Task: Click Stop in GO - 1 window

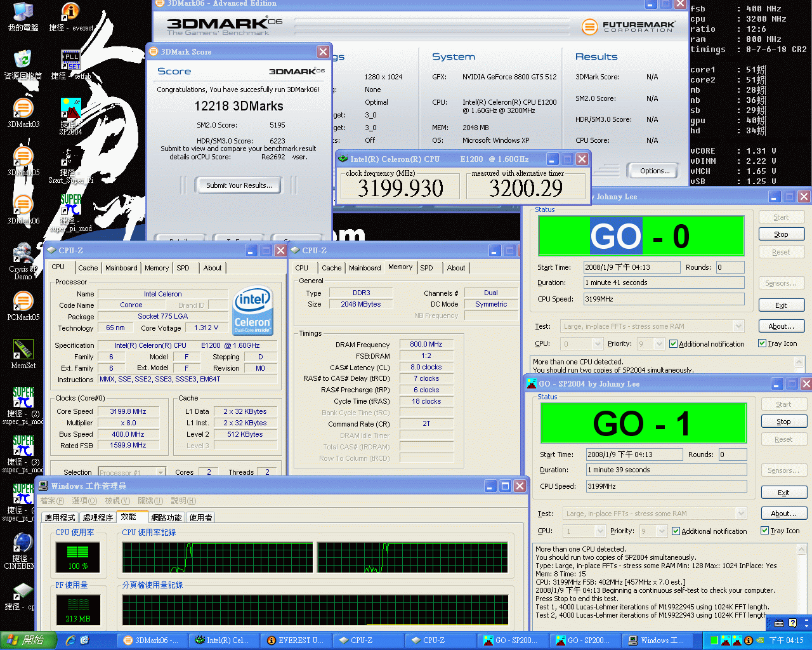Action: pyautogui.click(x=783, y=421)
